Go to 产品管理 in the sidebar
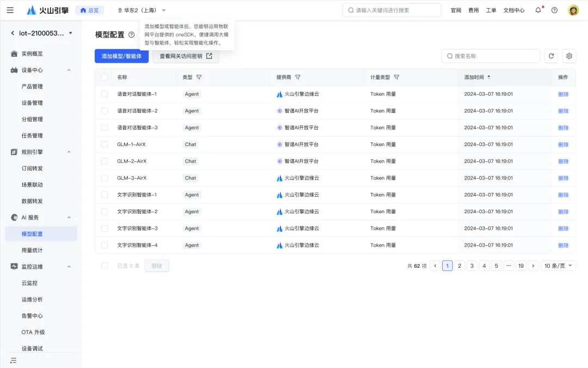The width and height of the screenshot is (588, 368). (32, 86)
